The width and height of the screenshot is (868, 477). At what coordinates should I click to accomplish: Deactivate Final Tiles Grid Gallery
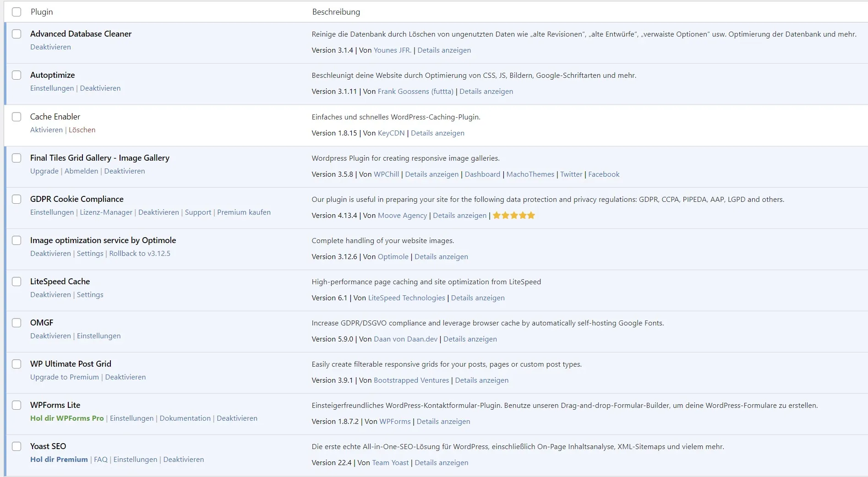[125, 171]
